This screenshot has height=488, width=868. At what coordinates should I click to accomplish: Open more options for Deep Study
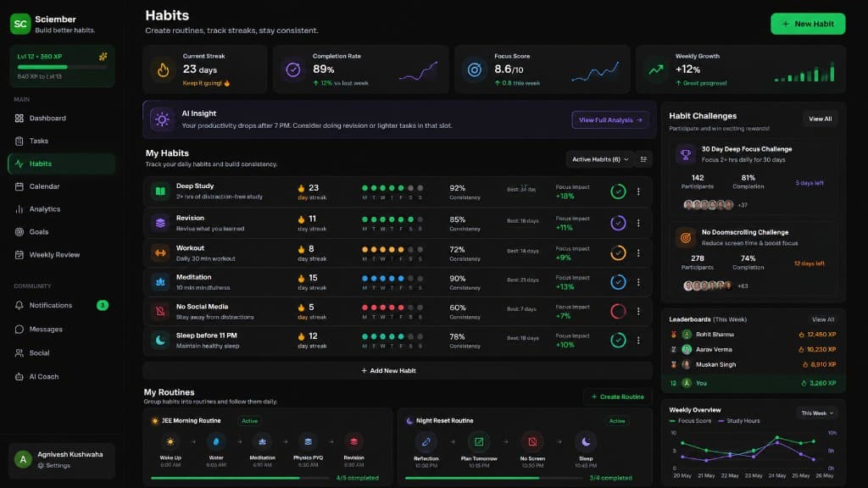(x=638, y=191)
